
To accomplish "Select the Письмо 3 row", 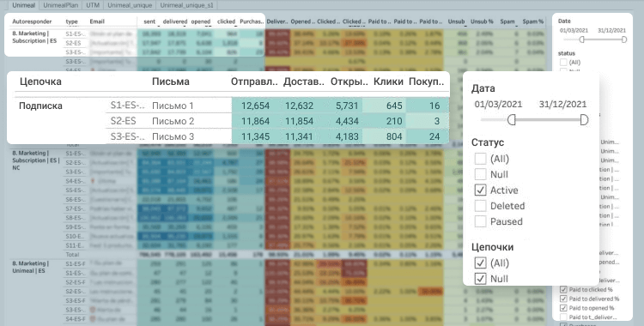I will 173,136.
